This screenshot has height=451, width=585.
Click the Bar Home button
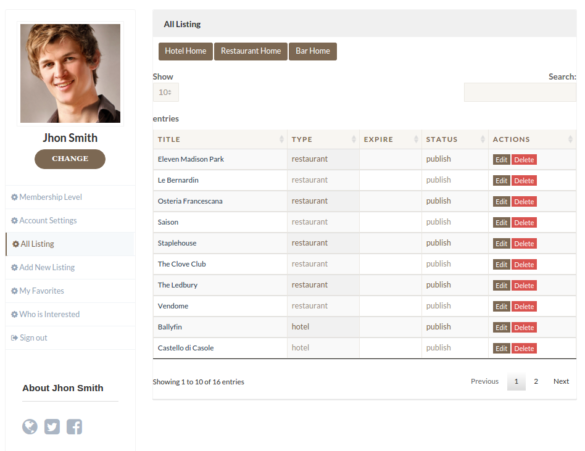tap(313, 51)
